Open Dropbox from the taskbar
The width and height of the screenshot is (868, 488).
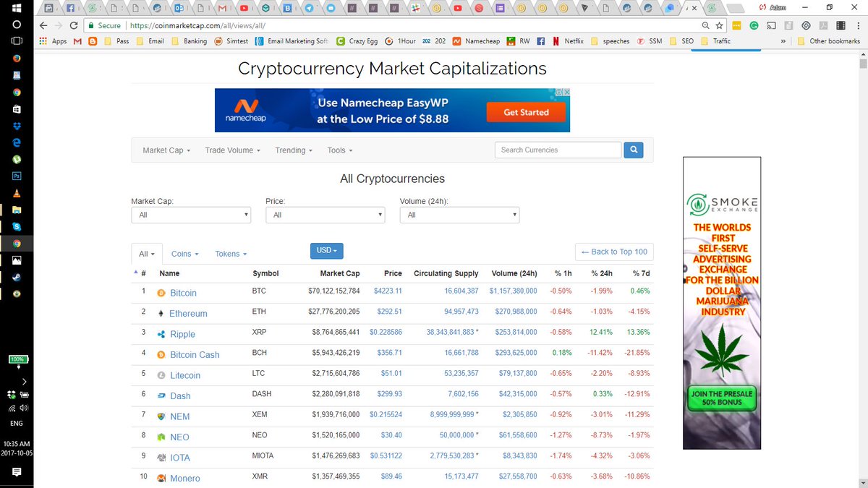coord(16,127)
